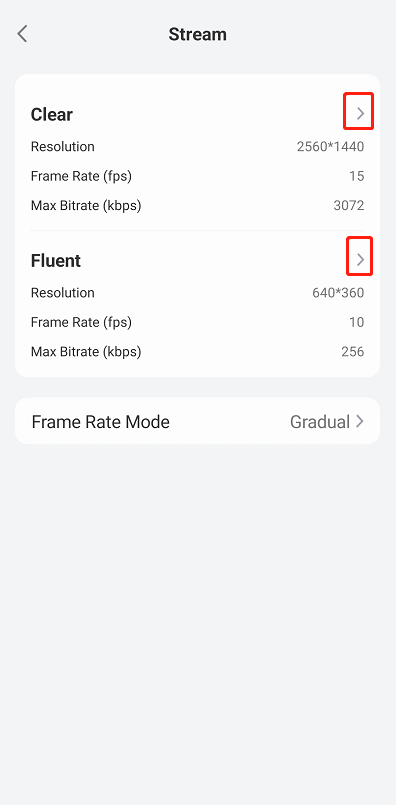
Task: Tap Fluent max bitrate value 256
Action: coord(352,352)
